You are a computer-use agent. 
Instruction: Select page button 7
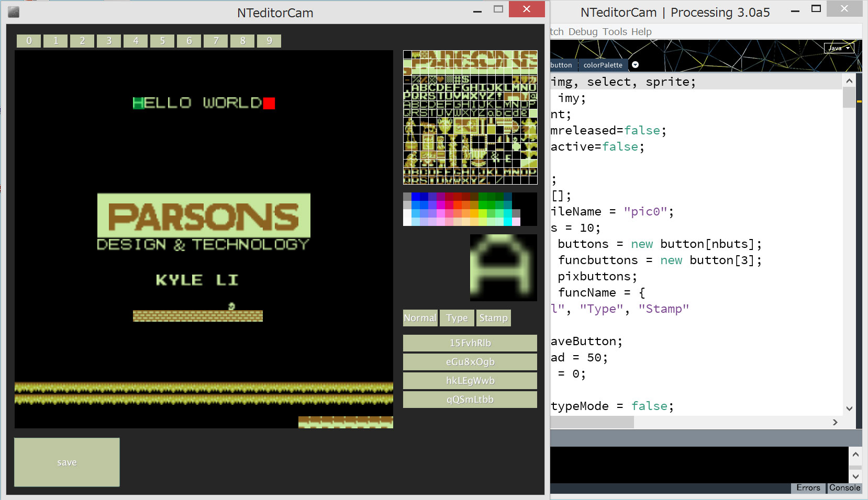216,41
